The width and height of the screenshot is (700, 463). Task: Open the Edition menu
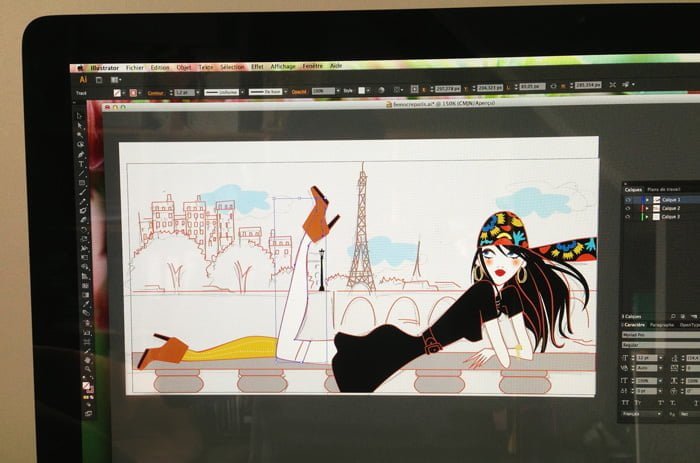(x=160, y=67)
